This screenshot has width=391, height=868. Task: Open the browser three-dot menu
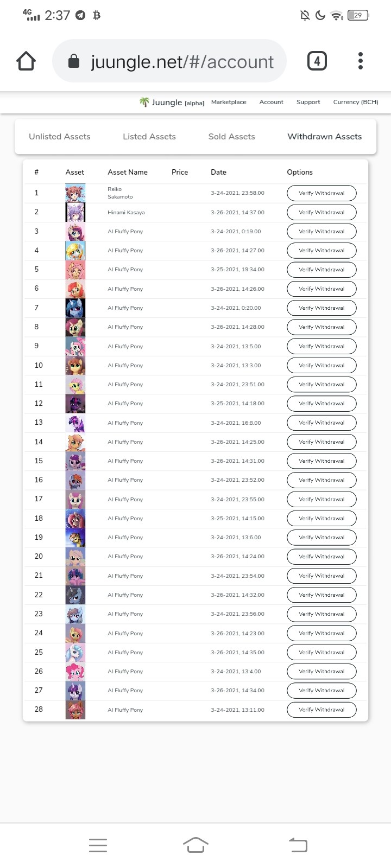361,61
